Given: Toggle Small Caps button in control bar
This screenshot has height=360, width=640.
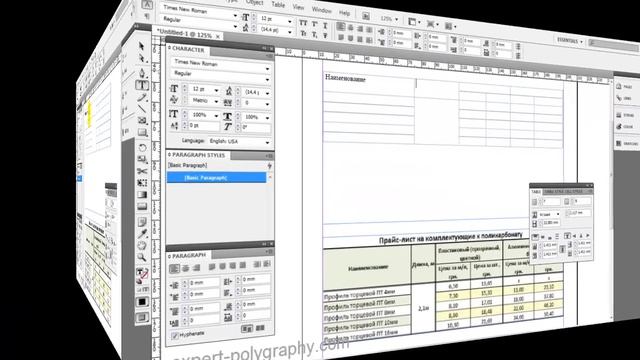Looking at the screenshot, I should coord(303,33).
